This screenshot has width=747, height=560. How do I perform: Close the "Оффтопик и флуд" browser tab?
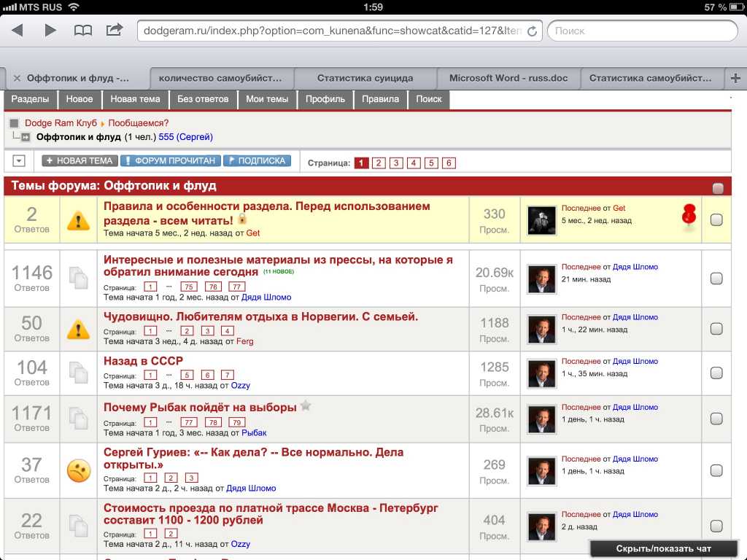pos(17,78)
